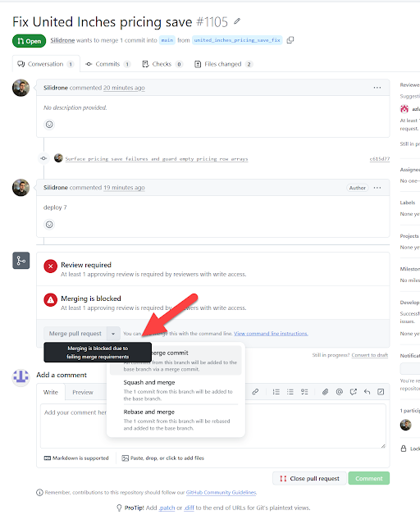This screenshot has width=420, height=524.
Task: Choose 'Rebase and merge' option
Action: [x=174, y=419]
